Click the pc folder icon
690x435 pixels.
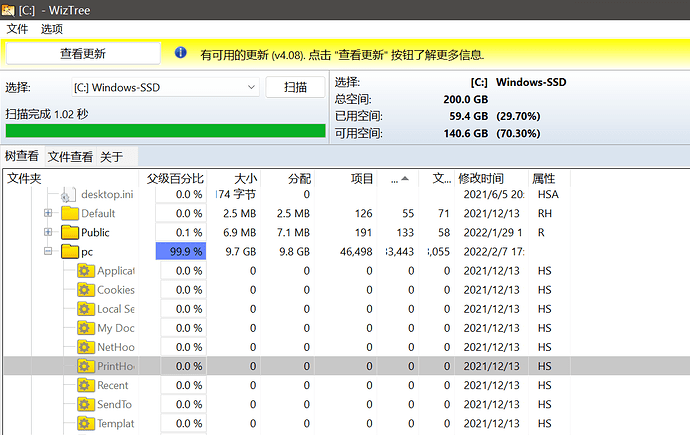pos(69,252)
